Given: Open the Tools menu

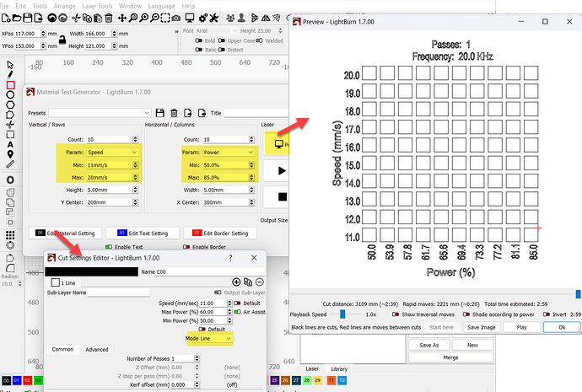Looking at the screenshot, I should (40, 6).
